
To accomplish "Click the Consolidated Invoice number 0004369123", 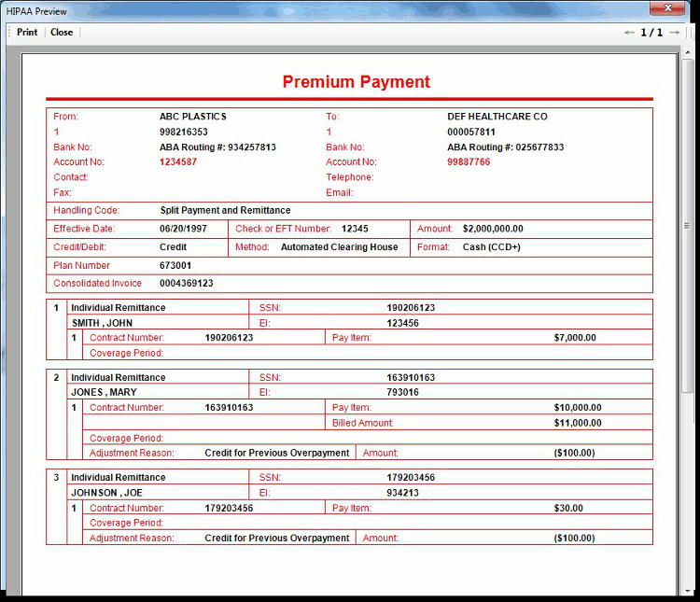I will (x=187, y=284).
